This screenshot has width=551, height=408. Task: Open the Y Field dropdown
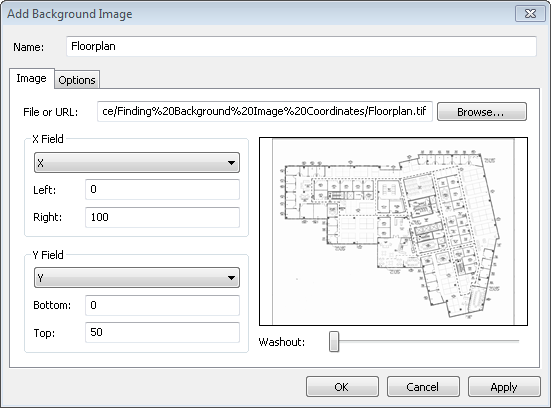[x=137, y=278]
